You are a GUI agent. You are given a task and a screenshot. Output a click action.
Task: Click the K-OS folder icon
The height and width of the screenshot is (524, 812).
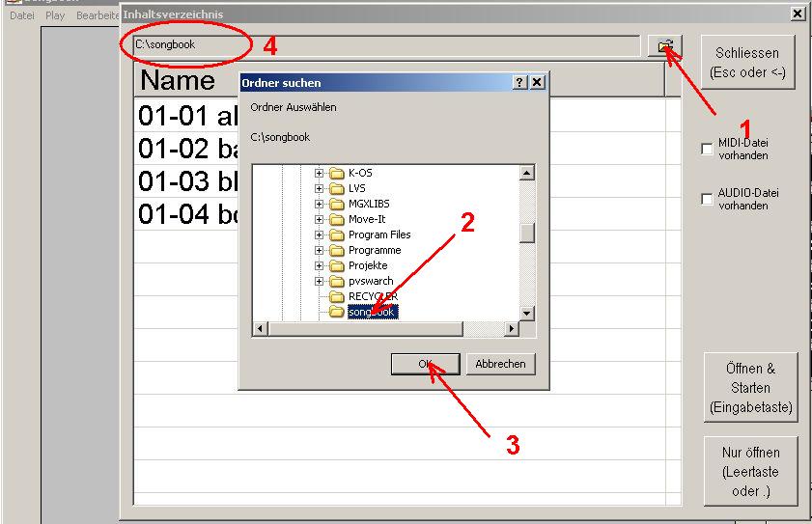(337, 173)
